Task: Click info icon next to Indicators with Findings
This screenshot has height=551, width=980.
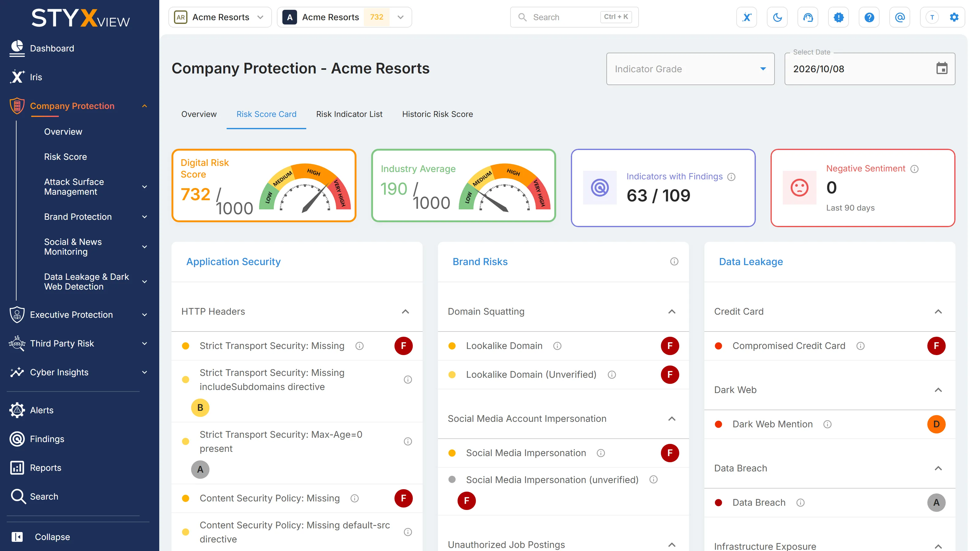Action: click(x=731, y=177)
